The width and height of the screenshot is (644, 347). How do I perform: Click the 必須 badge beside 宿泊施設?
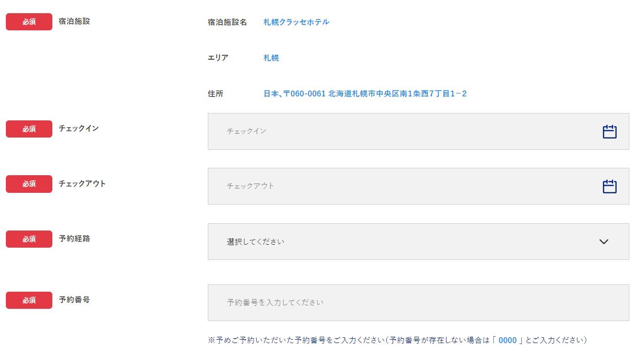pyautogui.click(x=29, y=22)
